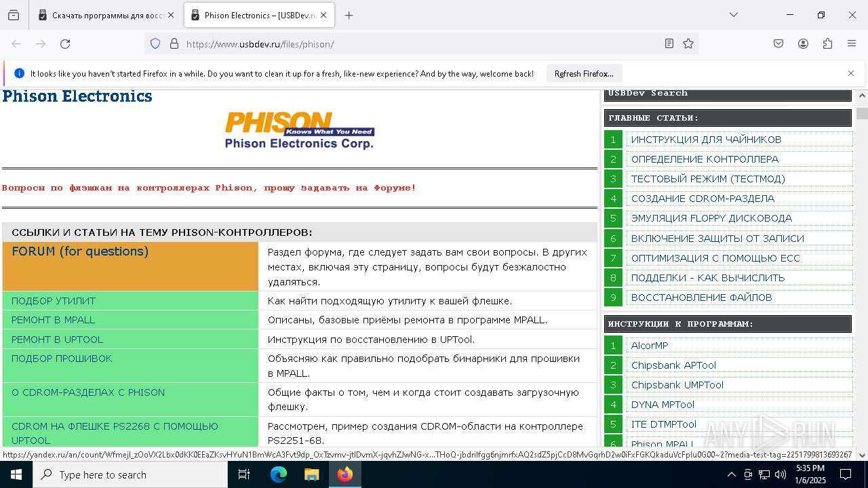Close the Phison Electronics tab
Viewport: 868px width, 488px height.
(323, 15)
